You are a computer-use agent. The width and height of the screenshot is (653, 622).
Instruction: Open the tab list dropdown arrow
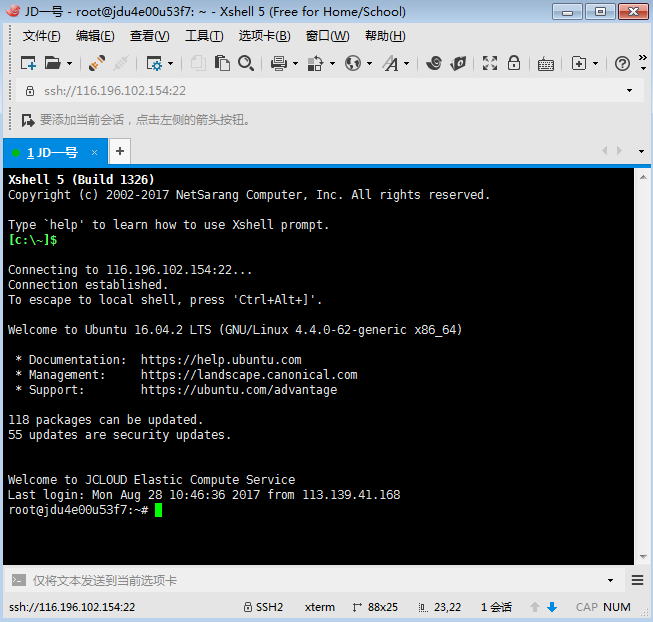(x=641, y=152)
